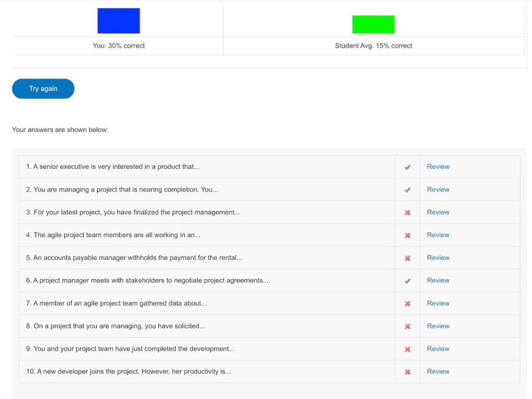Click the green Student Avg. bar
The width and height of the screenshot is (532, 399).
click(373, 24)
